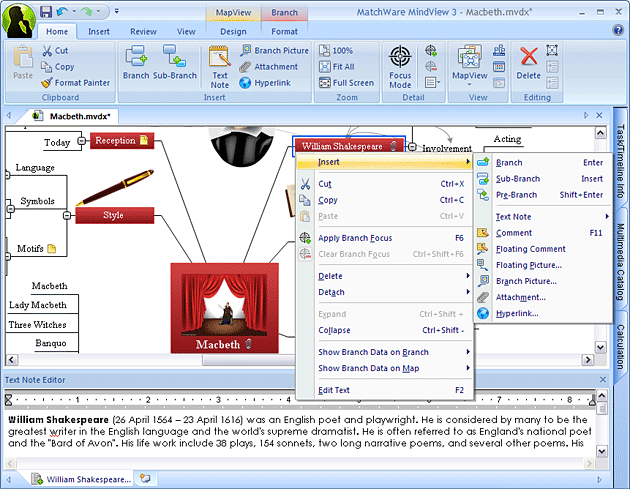Open the View ribbon tab
This screenshot has width=630, height=489.
pos(186,31)
